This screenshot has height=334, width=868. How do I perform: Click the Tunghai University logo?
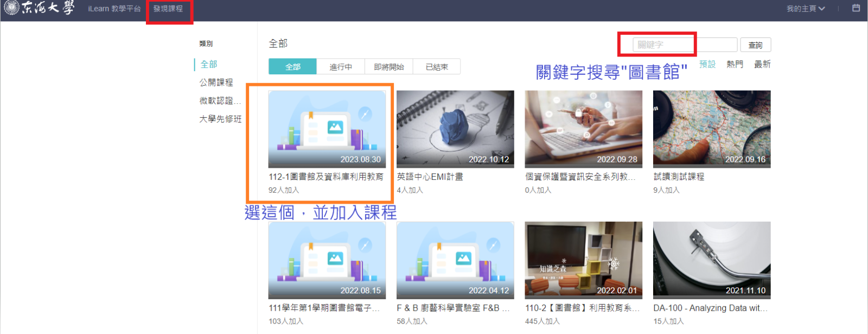[x=39, y=8]
